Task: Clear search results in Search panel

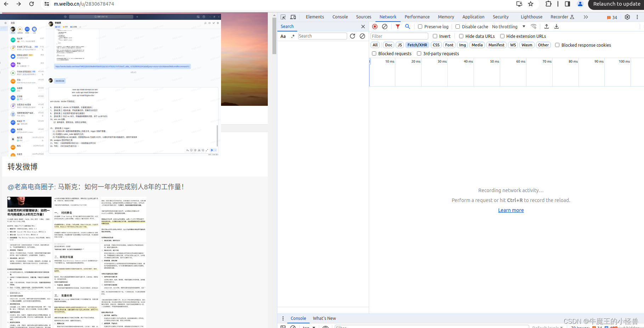Action: (362, 36)
